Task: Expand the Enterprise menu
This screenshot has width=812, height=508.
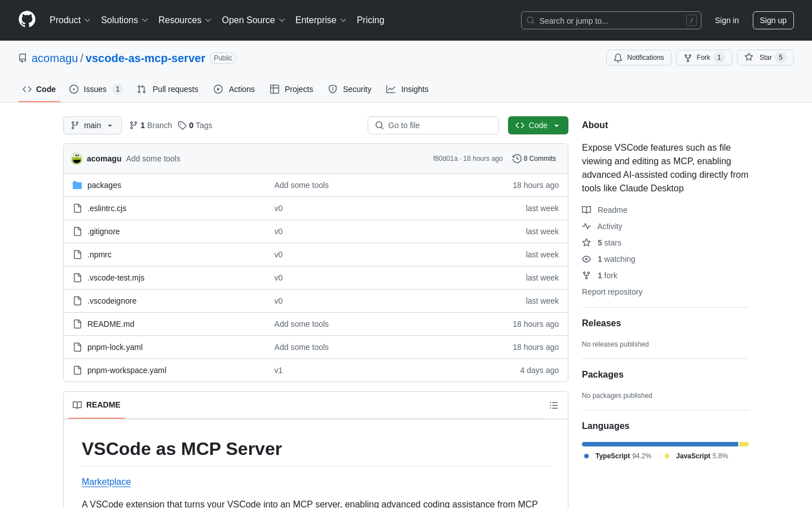Action: coord(321,20)
